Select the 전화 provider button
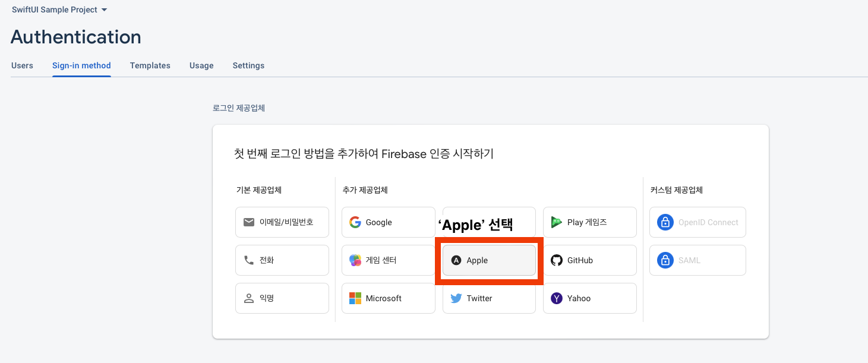 [282, 260]
